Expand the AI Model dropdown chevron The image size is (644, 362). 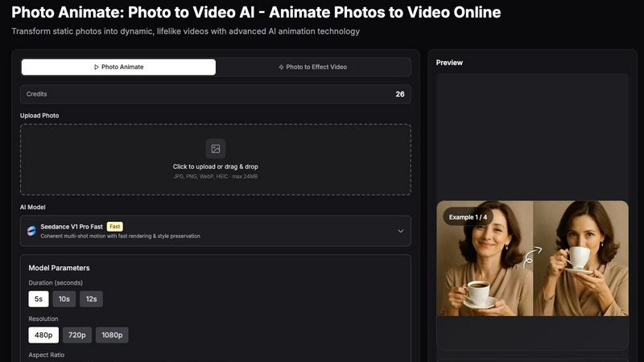(400, 231)
